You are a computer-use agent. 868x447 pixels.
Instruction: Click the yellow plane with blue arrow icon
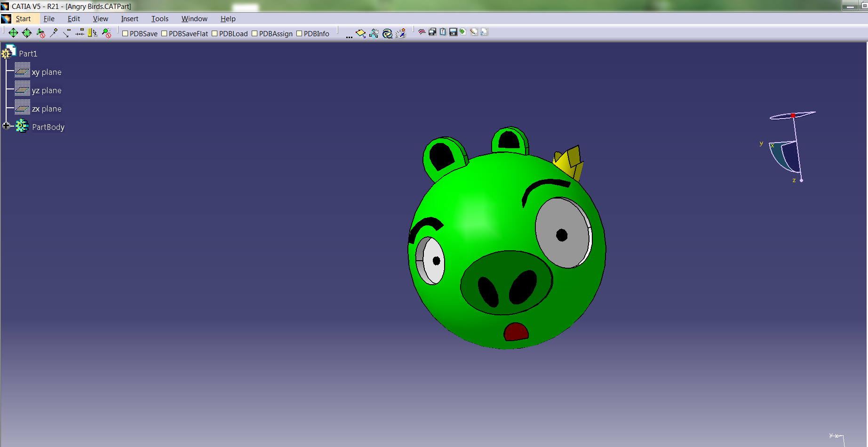[361, 33]
